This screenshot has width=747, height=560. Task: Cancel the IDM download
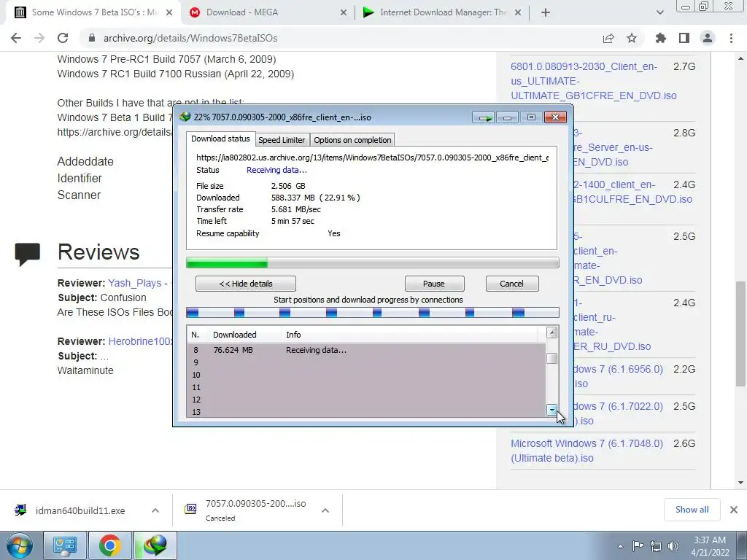pyautogui.click(x=511, y=284)
